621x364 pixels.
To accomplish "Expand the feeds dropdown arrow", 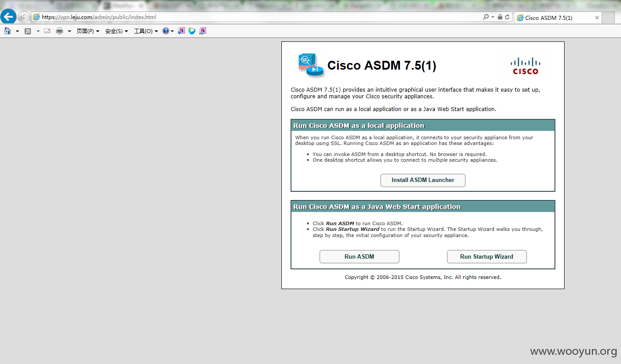I will click(x=38, y=31).
